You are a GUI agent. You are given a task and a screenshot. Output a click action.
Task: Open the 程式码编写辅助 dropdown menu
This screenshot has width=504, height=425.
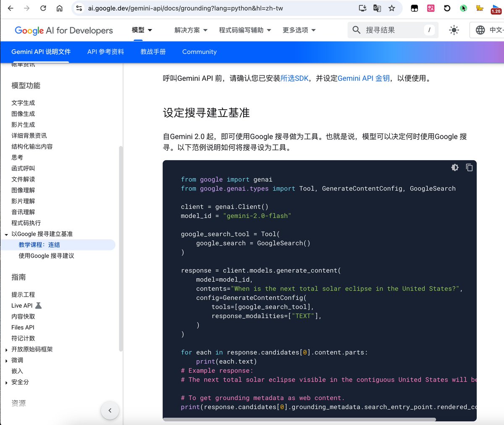(x=245, y=30)
